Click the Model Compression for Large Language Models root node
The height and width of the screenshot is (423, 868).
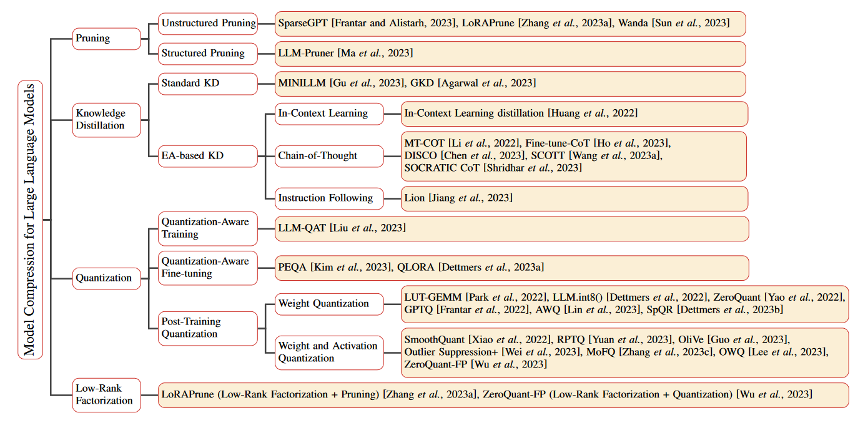point(31,220)
